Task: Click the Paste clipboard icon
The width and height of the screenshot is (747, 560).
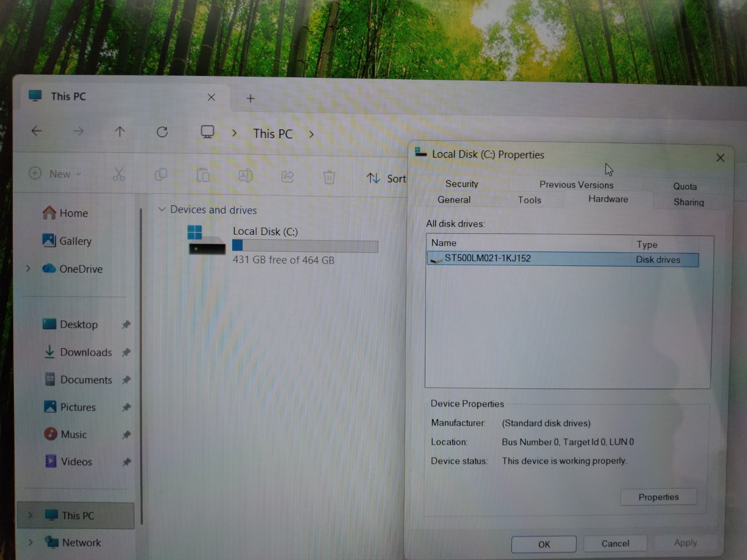Action: pyautogui.click(x=203, y=175)
